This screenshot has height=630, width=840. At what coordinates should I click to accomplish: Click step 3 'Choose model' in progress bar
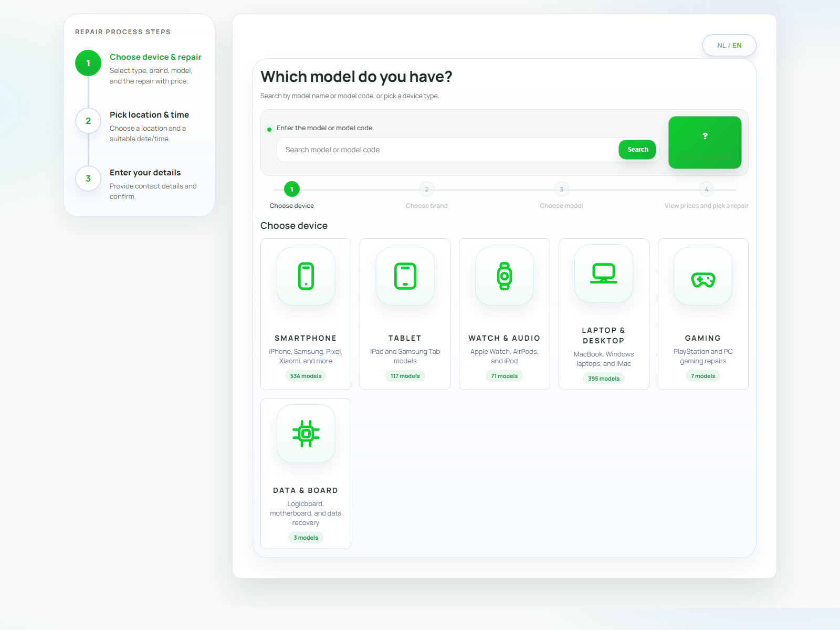[561, 189]
